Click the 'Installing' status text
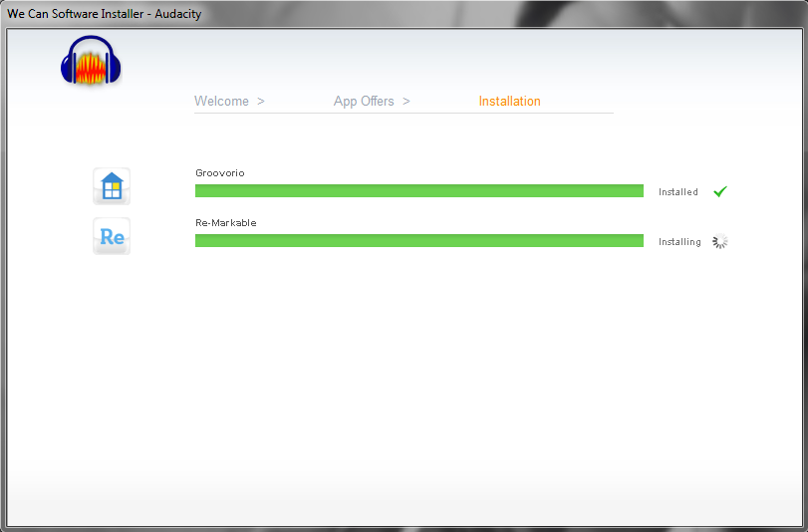 (679, 242)
